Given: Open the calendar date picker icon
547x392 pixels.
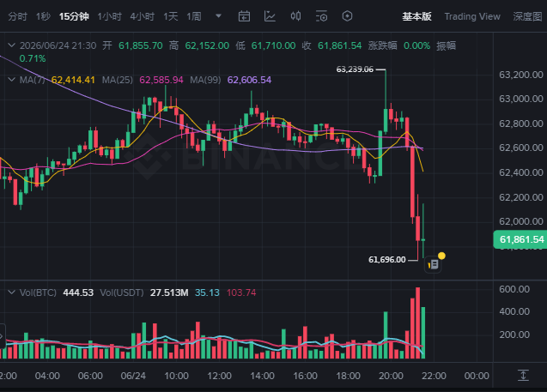Looking at the screenshot, I should coord(244,16).
